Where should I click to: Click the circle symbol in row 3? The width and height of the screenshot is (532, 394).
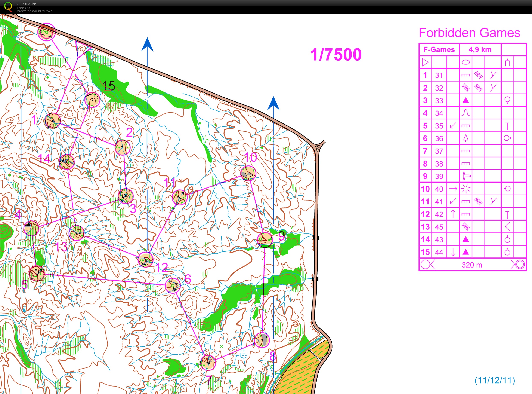[x=507, y=100]
